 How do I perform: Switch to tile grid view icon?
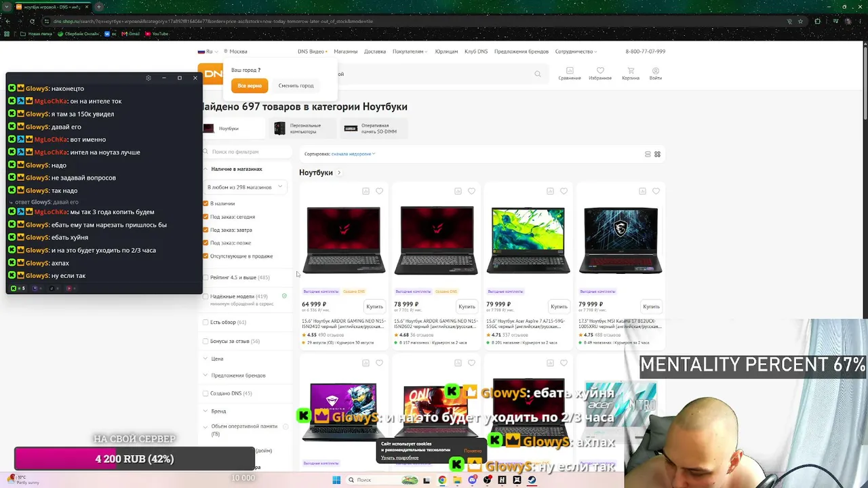657,155
